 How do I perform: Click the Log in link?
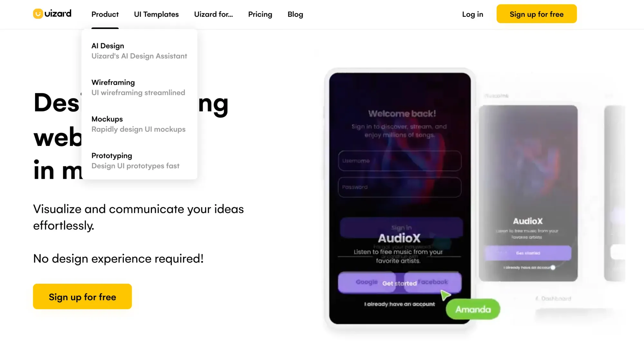coord(472,14)
